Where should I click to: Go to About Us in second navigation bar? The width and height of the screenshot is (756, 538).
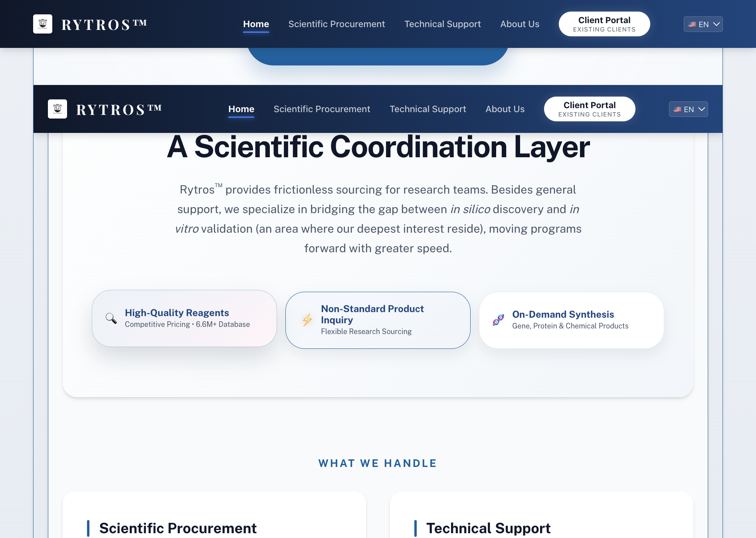pyautogui.click(x=505, y=109)
